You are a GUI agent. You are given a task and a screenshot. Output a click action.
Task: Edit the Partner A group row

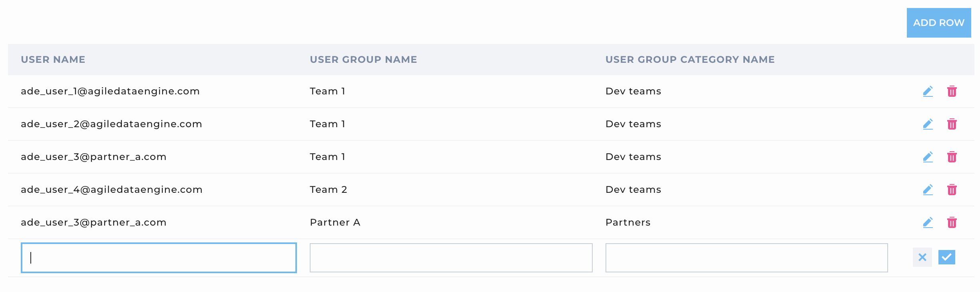coord(928,222)
